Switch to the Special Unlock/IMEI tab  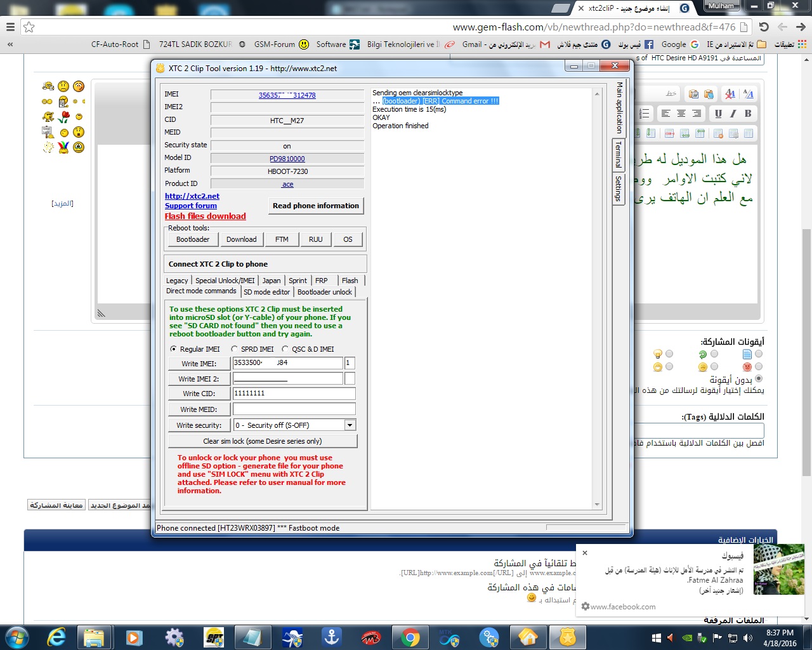tap(225, 281)
